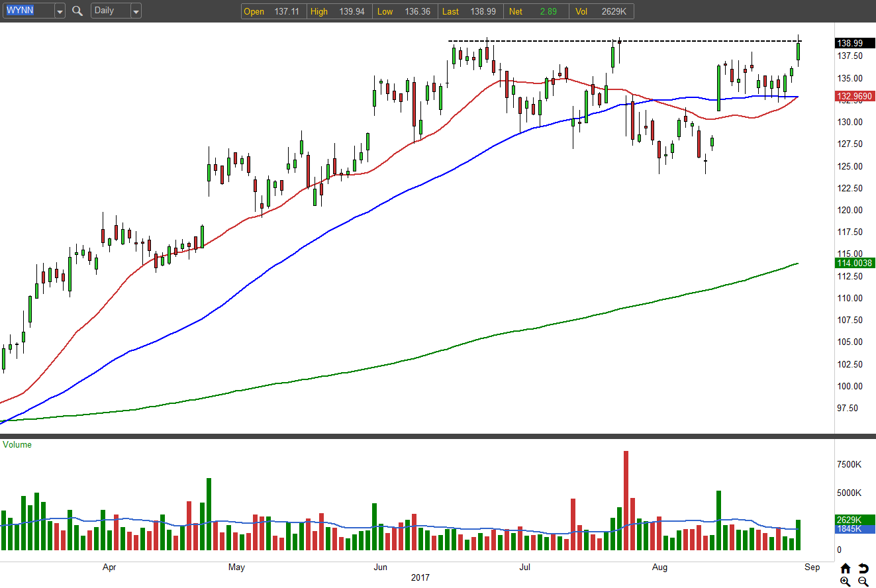The width and height of the screenshot is (876, 588).
Task: Zoom out with the minus magnifier icon
Action: coord(863,581)
